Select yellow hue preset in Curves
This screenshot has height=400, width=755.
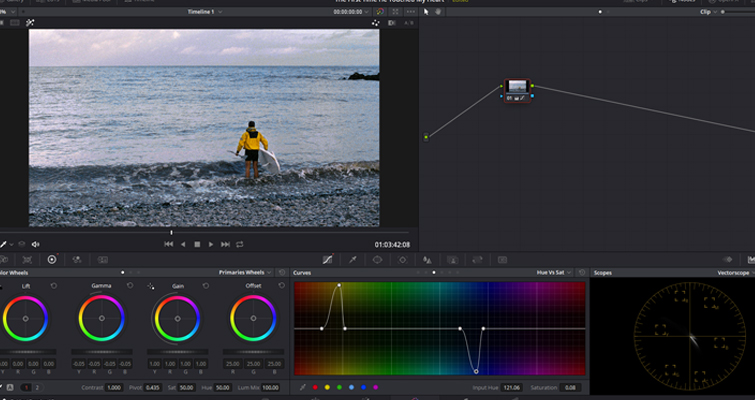[x=327, y=387]
